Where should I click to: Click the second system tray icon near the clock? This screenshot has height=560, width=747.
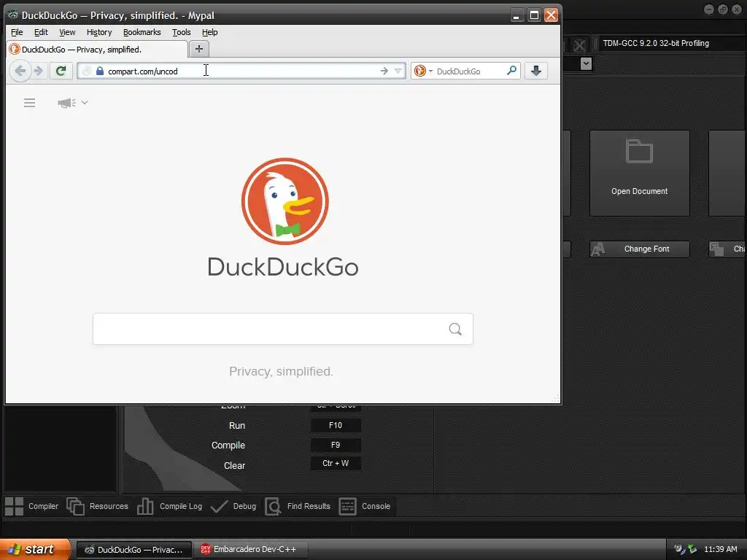[692, 549]
